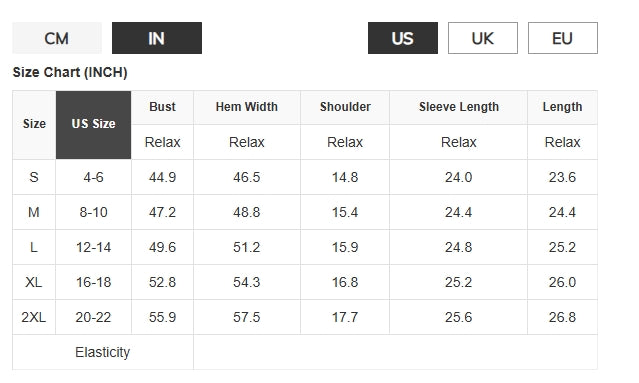Switch units to CM

coord(57,38)
